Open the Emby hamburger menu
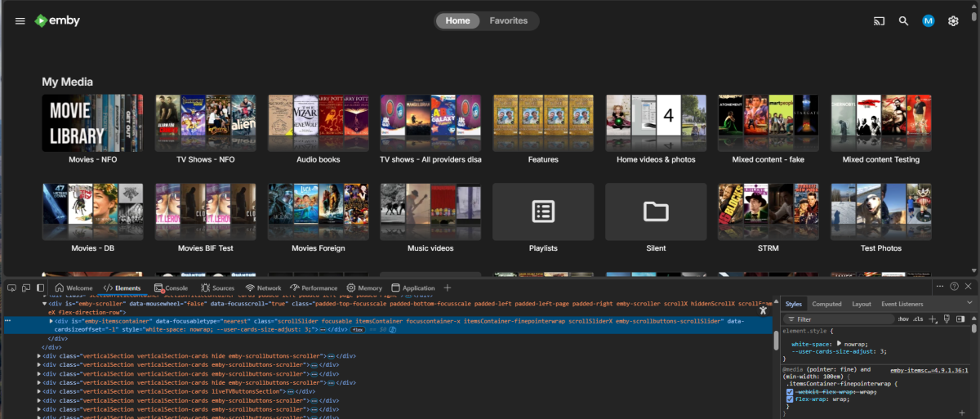This screenshot has width=980, height=419. 20,21
